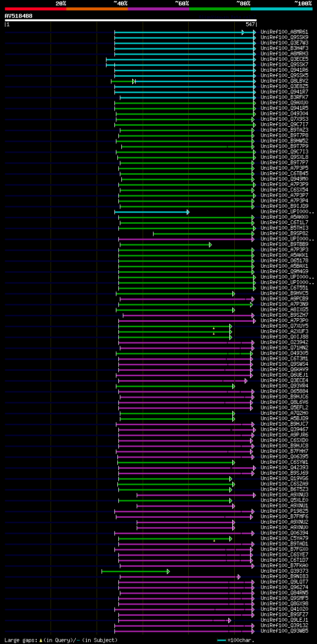This screenshot has width=317, height=644.
Task: Select the UniRef100_Q06395 label
Action: (x=285, y=457)
